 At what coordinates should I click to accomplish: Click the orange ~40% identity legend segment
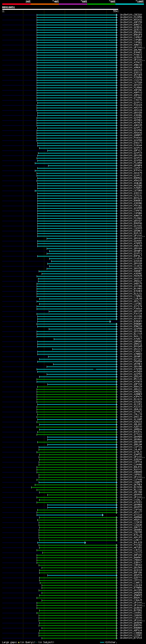[45, 4]
